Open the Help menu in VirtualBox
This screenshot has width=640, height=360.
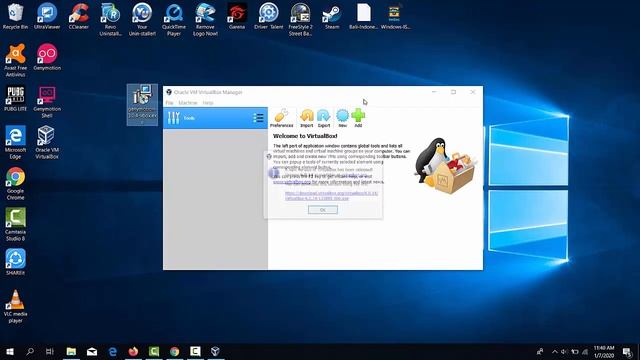(208, 103)
